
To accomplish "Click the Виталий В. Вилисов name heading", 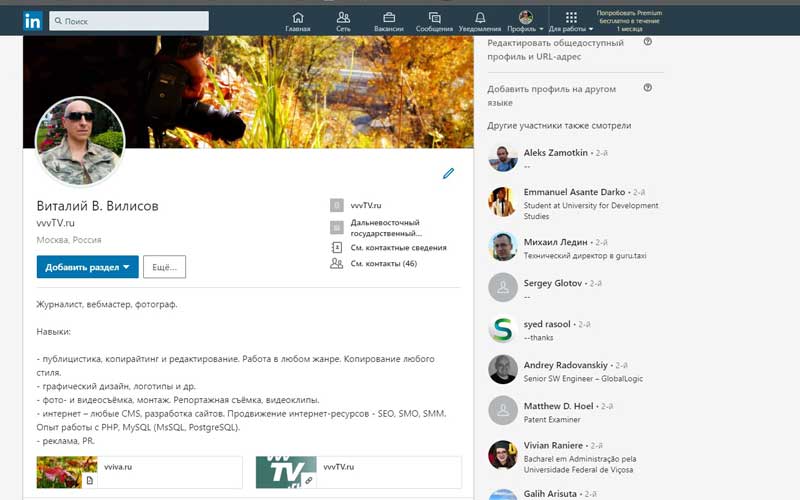I will [x=97, y=206].
